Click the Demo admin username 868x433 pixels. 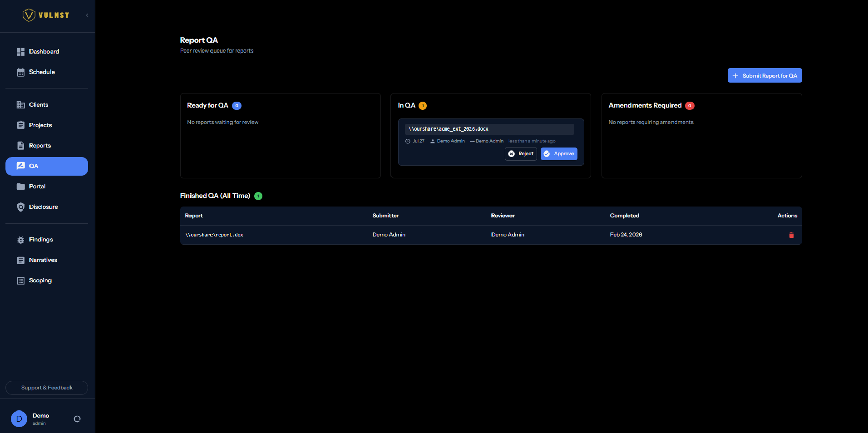point(41,416)
